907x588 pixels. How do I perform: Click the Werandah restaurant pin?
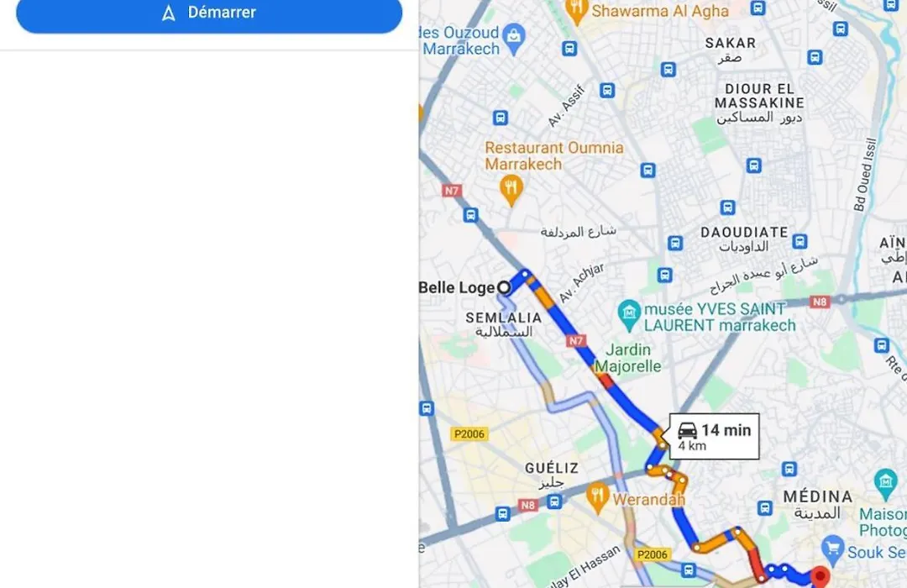tap(597, 498)
